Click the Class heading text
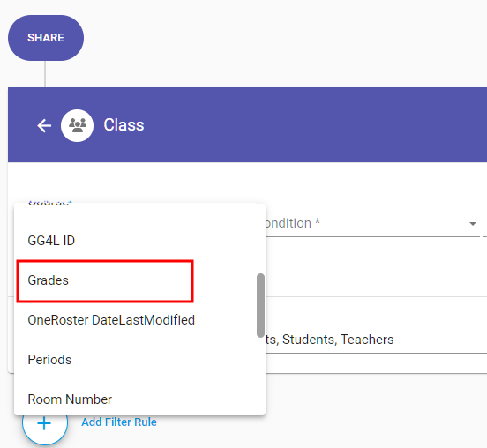Screen dimensions: 487x448 [124, 125]
